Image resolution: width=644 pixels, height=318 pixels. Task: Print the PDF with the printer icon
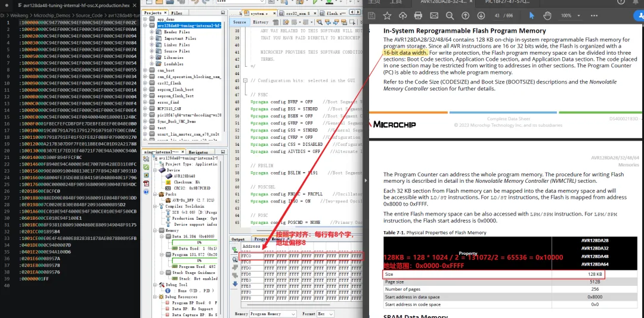pyautogui.click(x=418, y=15)
